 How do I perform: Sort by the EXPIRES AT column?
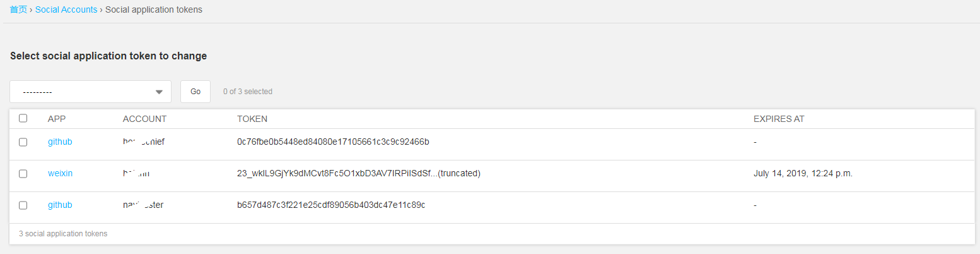tap(779, 119)
